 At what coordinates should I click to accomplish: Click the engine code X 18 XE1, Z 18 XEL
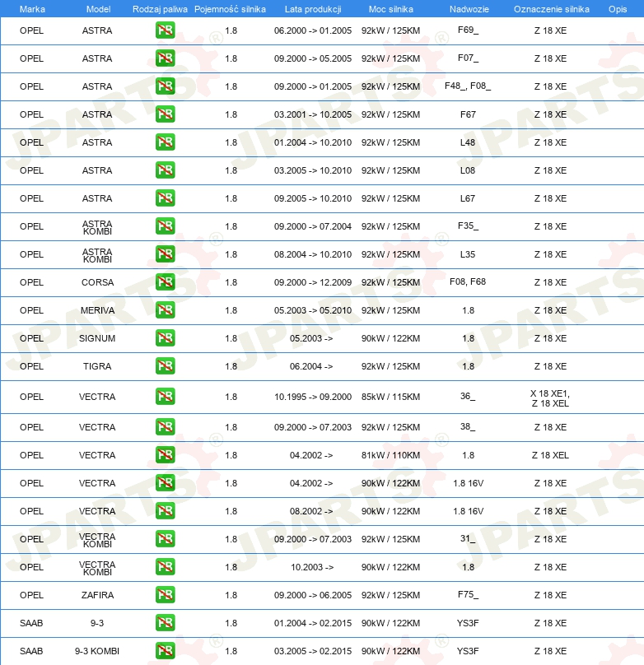click(x=550, y=398)
